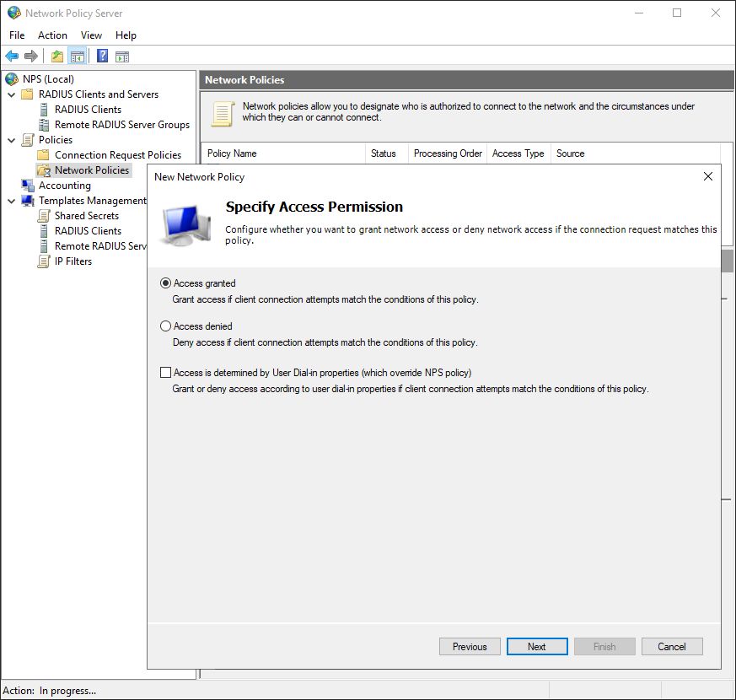Click the Templates Management computer icon
This screenshot has width=736, height=700.
[28, 201]
